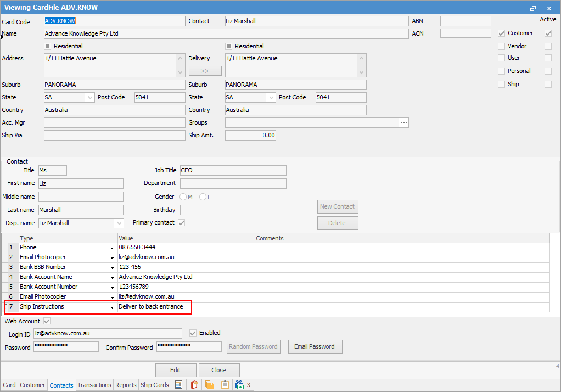
Task: Expand the Ship Instructions type dropdown
Action: click(x=113, y=307)
